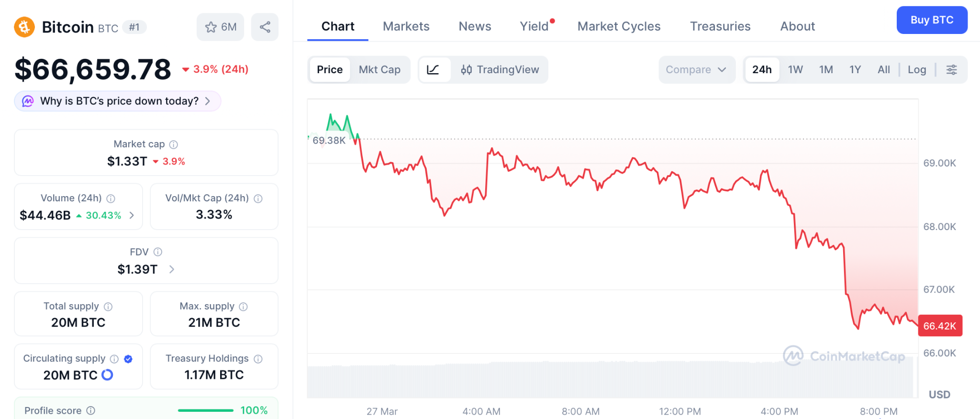Open the Markets tab

406,26
